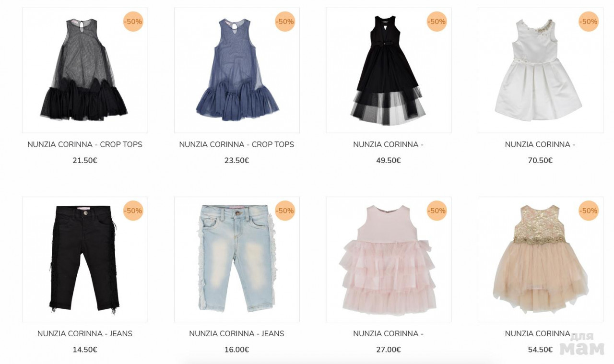Open the crop tops title priced 23.50€
Viewport: 614px width, 364px height.
(x=237, y=144)
